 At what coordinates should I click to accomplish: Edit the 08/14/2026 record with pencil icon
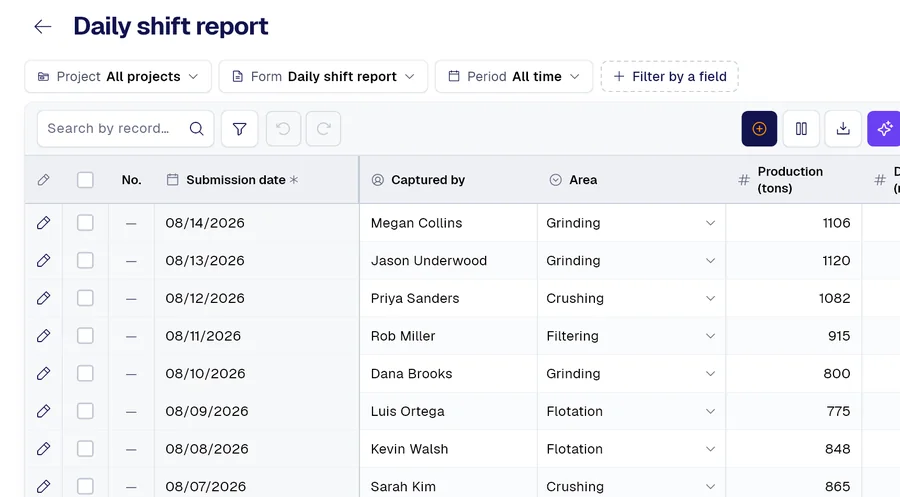click(x=43, y=223)
